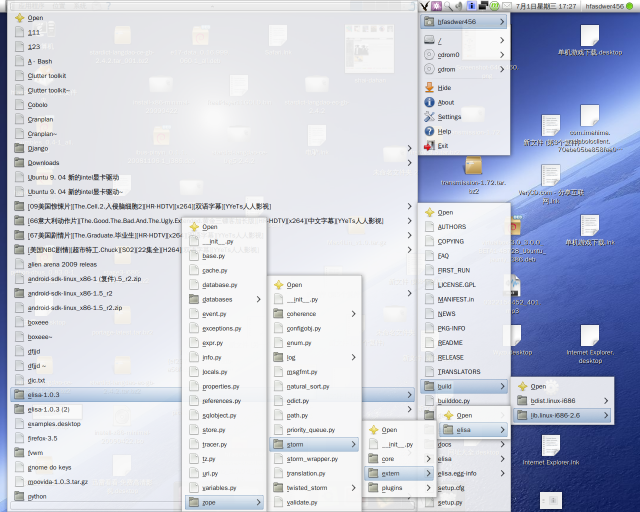Open the fvwm folder icon
Image resolution: width=640 pixels, height=512 pixels.
pyautogui.click(x=19, y=452)
